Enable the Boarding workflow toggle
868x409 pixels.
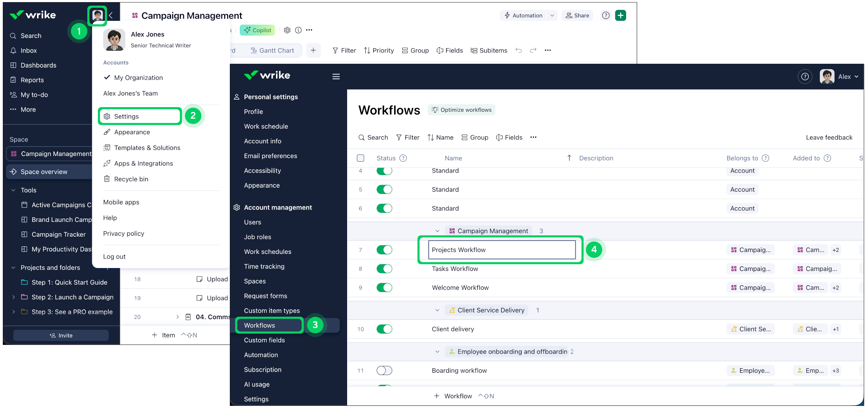point(384,370)
